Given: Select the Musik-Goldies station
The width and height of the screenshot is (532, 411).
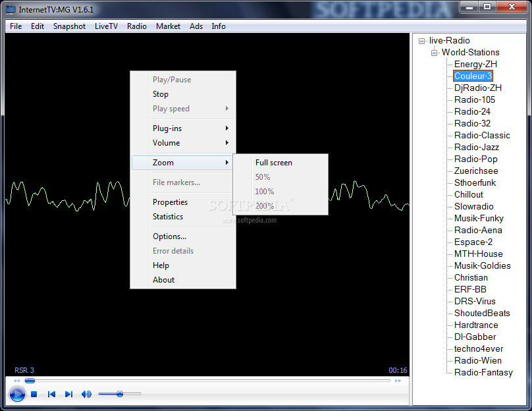Looking at the screenshot, I should 483,265.
